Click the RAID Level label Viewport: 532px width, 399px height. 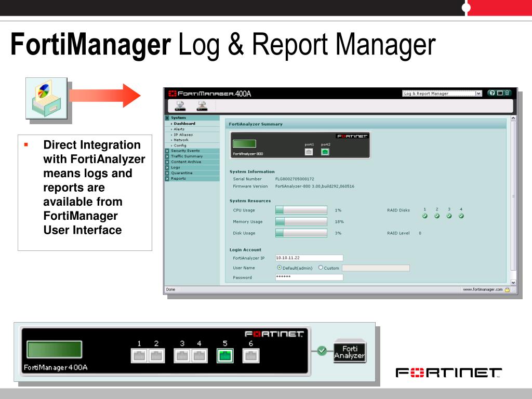pos(398,233)
